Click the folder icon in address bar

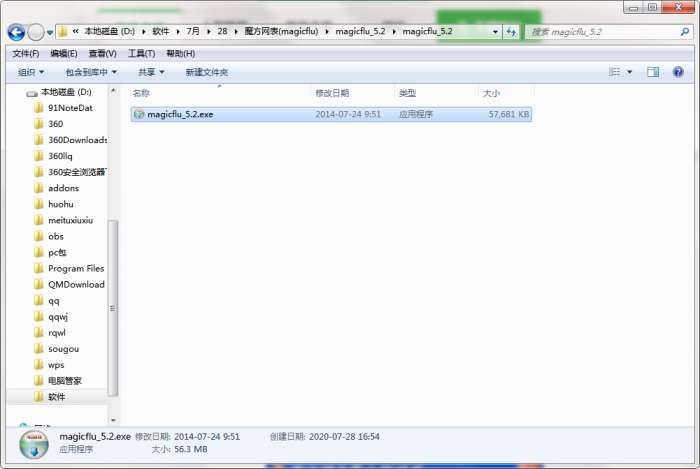[63, 32]
